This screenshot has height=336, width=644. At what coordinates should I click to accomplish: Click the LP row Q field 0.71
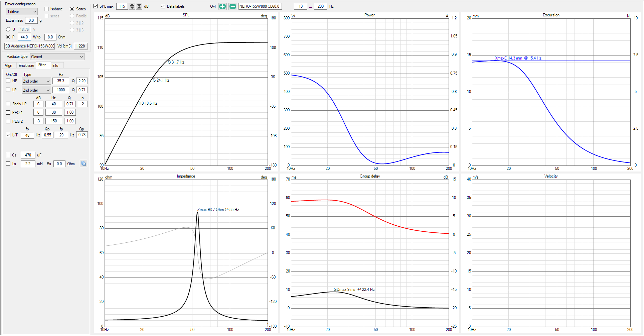[x=82, y=90]
